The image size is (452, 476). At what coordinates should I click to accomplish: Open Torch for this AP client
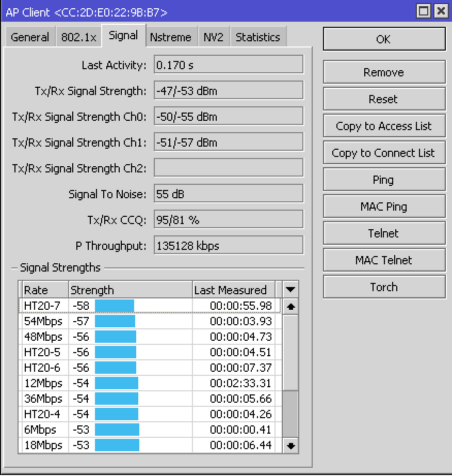pos(384,287)
